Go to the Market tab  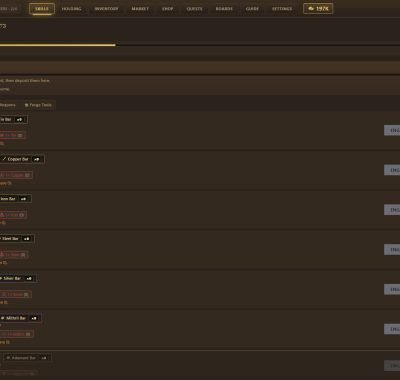(140, 9)
